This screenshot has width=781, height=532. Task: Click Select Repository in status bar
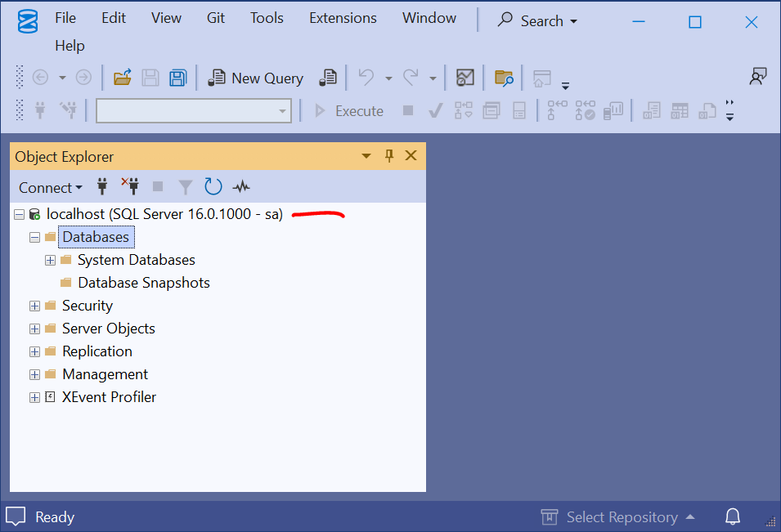click(620, 517)
